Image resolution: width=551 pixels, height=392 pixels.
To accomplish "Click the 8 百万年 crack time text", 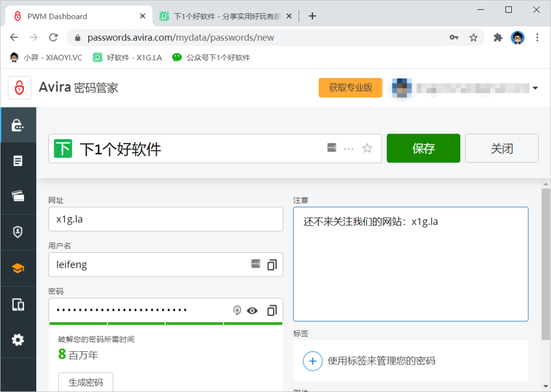I will click(x=78, y=354).
